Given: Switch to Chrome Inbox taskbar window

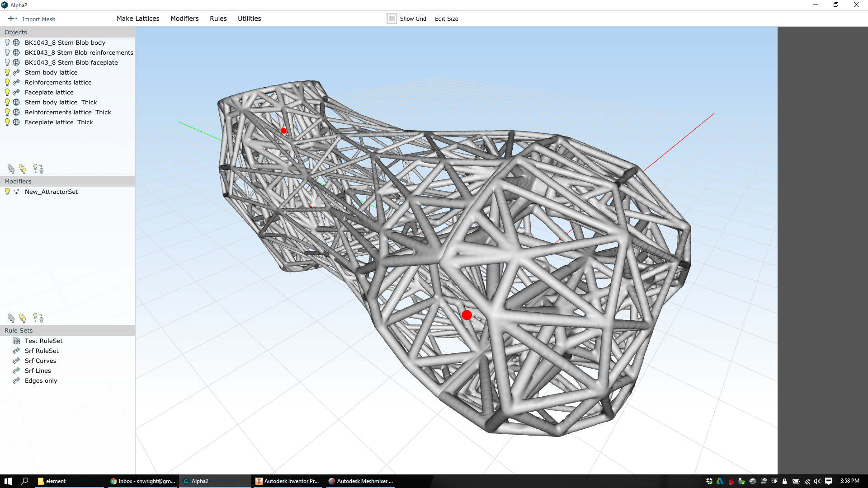Looking at the screenshot, I should pos(143,481).
